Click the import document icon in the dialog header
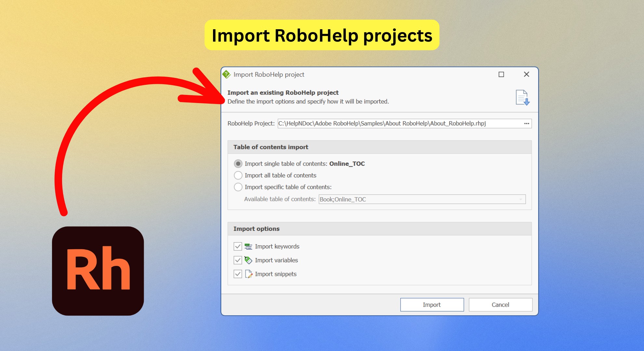Image resolution: width=644 pixels, height=351 pixels. (522, 97)
